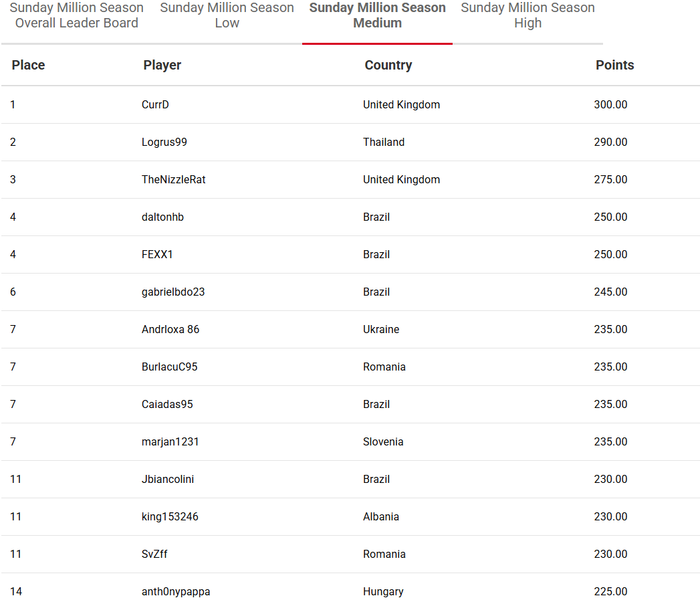Click the FEXX1 player name
Viewport: 700px width, 610px height.
click(x=157, y=255)
